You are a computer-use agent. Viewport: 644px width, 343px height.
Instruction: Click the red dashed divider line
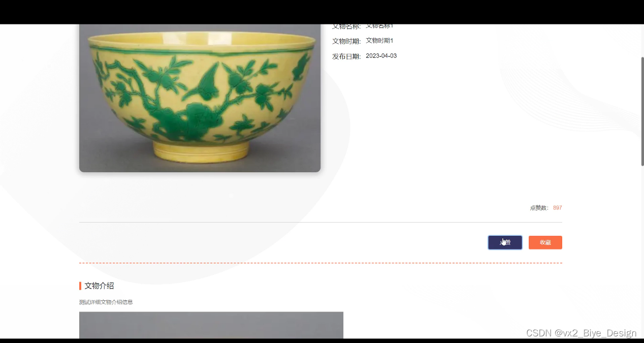pyautogui.click(x=320, y=263)
